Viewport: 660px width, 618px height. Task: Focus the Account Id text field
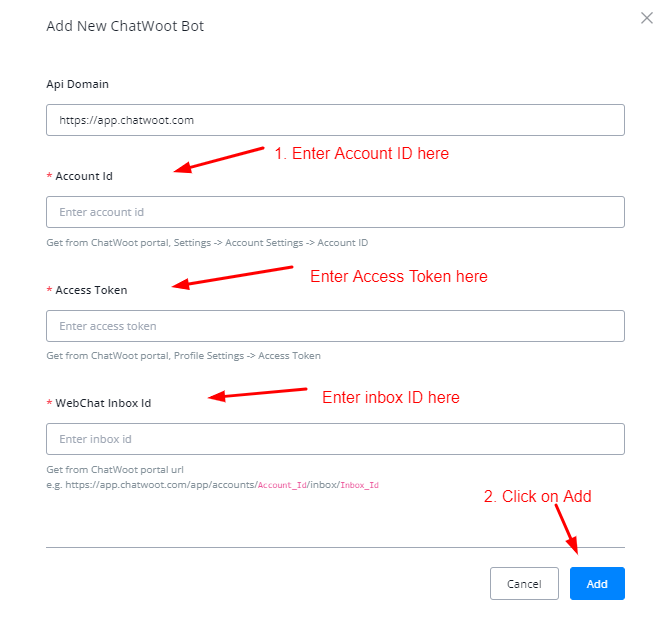click(335, 212)
